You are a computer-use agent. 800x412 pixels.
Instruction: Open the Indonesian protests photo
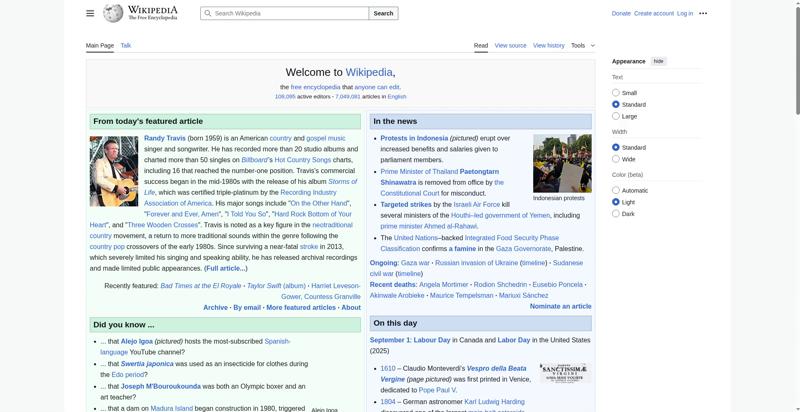tap(562, 163)
